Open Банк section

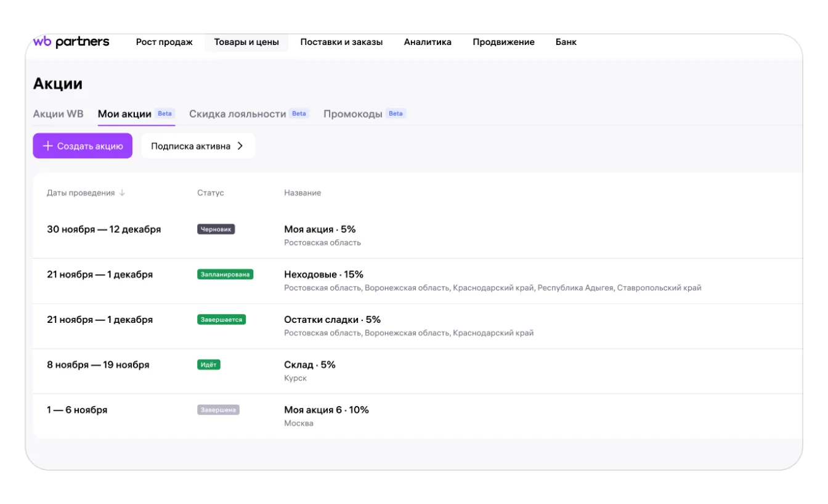pyautogui.click(x=566, y=42)
